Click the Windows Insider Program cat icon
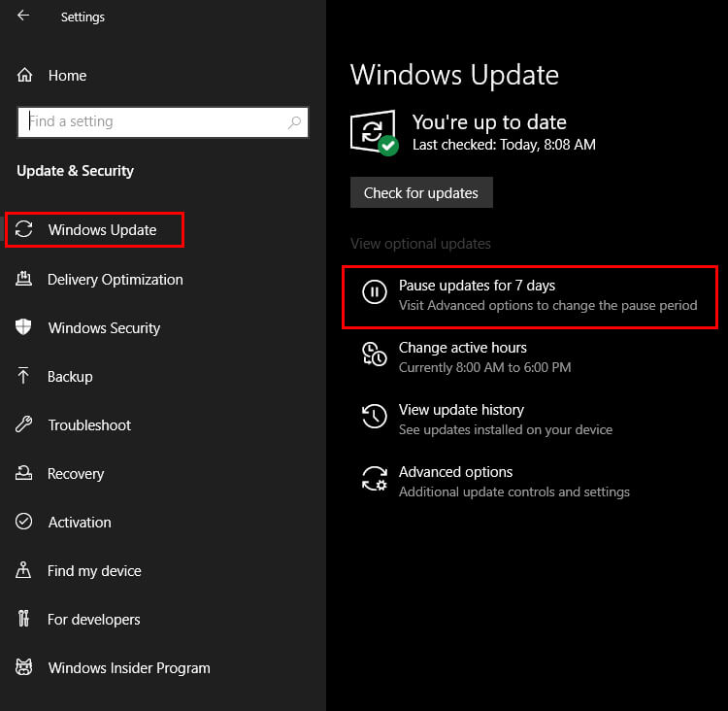This screenshot has height=711, width=728. (x=23, y=667)
